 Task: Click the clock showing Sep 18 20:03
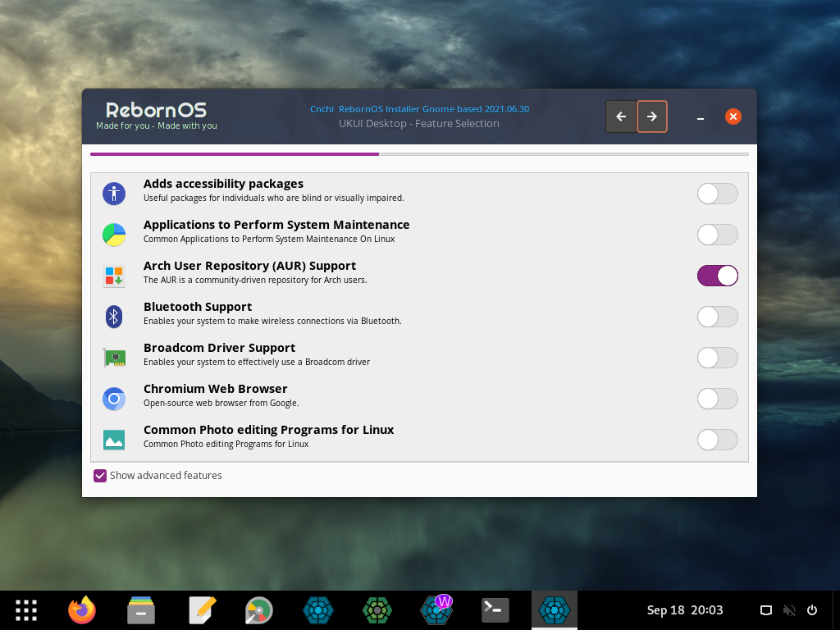click(685, 610)
